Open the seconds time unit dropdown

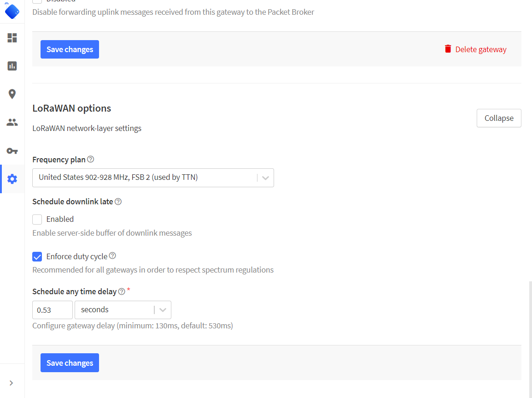123,310
